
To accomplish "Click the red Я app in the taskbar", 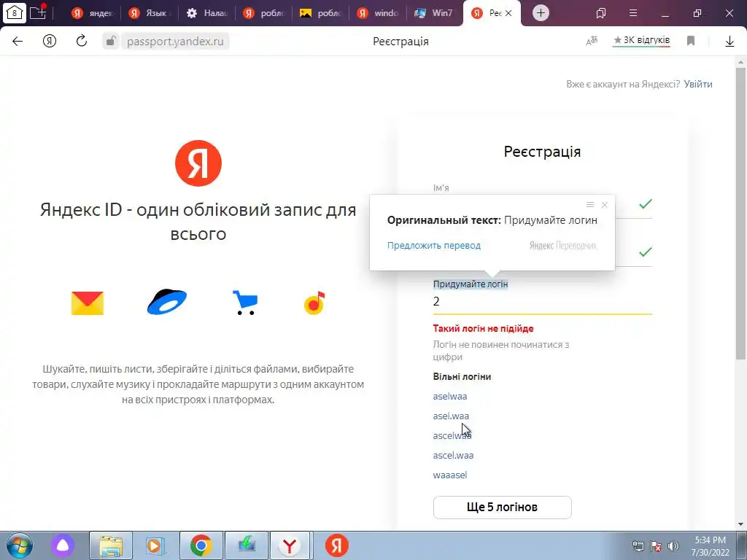I will point(337,545).
